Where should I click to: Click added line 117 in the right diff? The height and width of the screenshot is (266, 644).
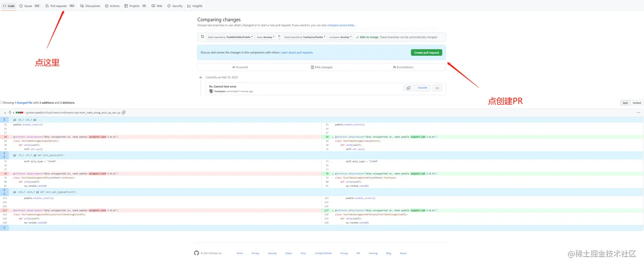[x=483, y=210]
